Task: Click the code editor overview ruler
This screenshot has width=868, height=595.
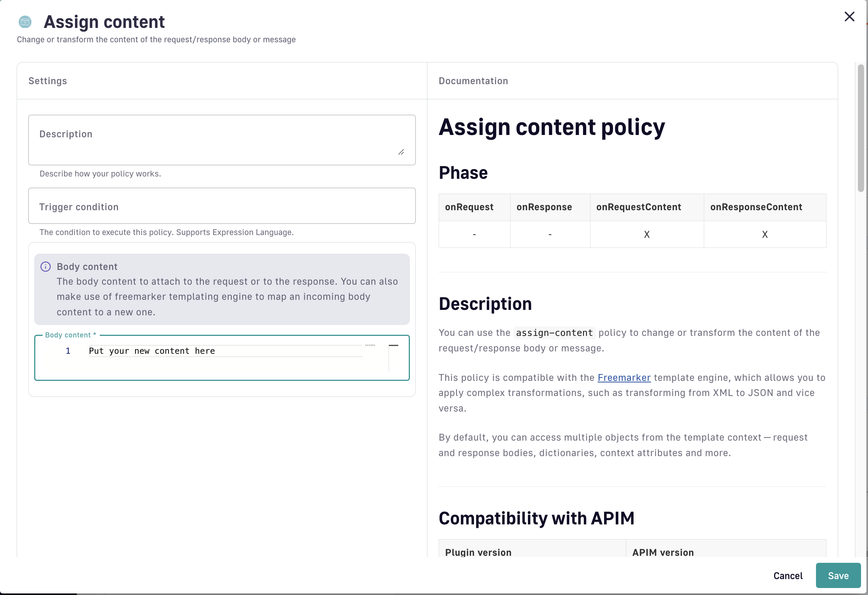Action: (393, 357)
